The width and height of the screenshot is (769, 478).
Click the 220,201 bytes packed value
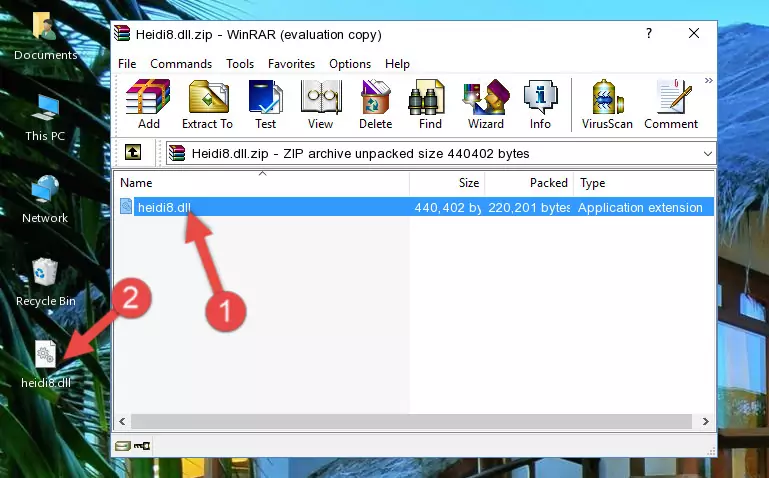coord(529,207)
